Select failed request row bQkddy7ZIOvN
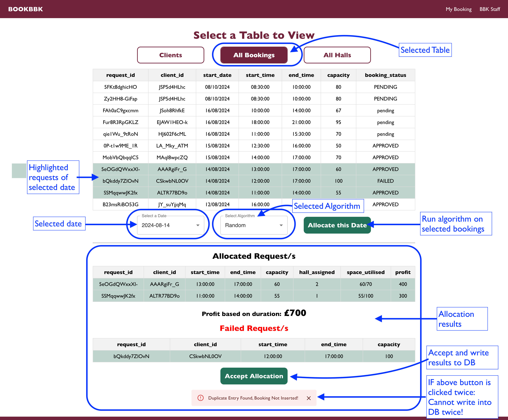The width and height of the screenshot is (508, 420). pyautogui.click(x=131, y=356)
